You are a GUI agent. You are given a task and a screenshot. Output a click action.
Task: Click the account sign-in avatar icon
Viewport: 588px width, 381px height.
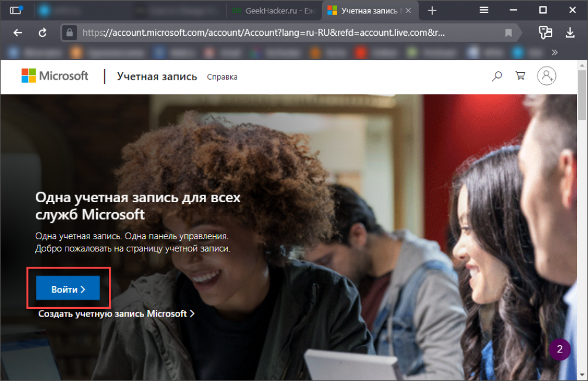(x=546, y=76)
